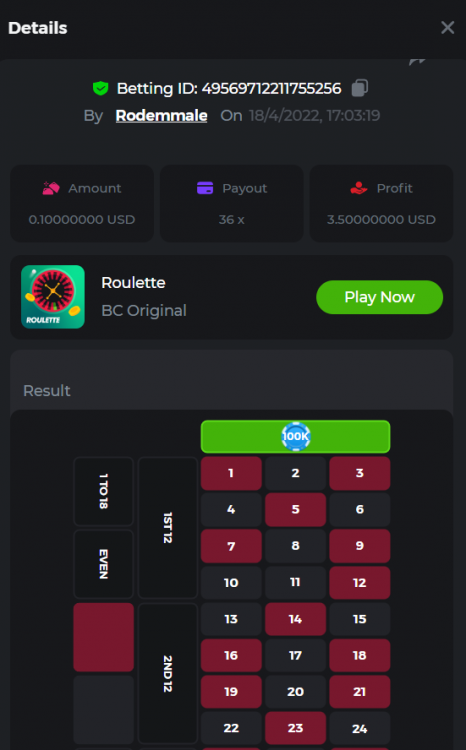Select the EVEN bet cell
Viewport: 466px width, 750px height.
click(103, 564)
